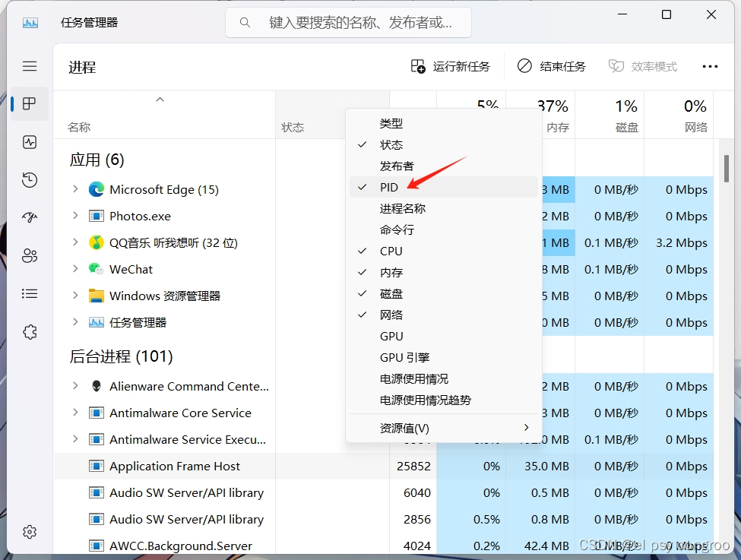Expand the Microsoft Edge (15) group

pos(75,189)
